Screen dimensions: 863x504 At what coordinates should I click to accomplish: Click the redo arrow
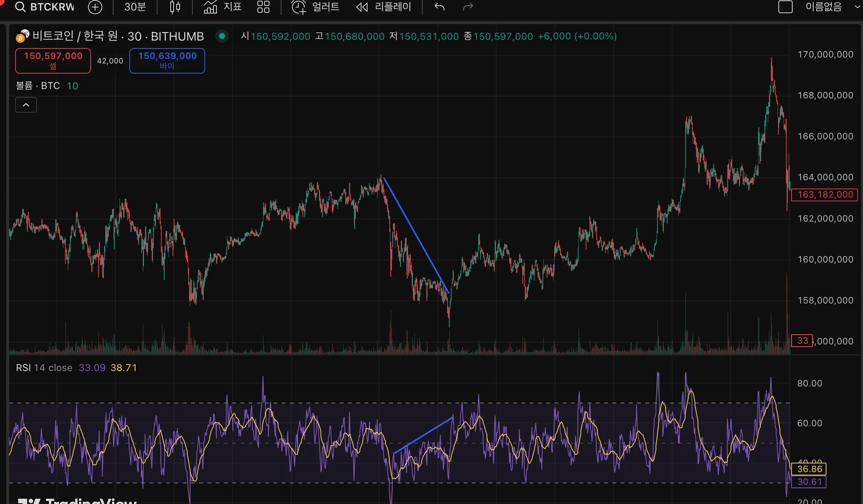468,7
